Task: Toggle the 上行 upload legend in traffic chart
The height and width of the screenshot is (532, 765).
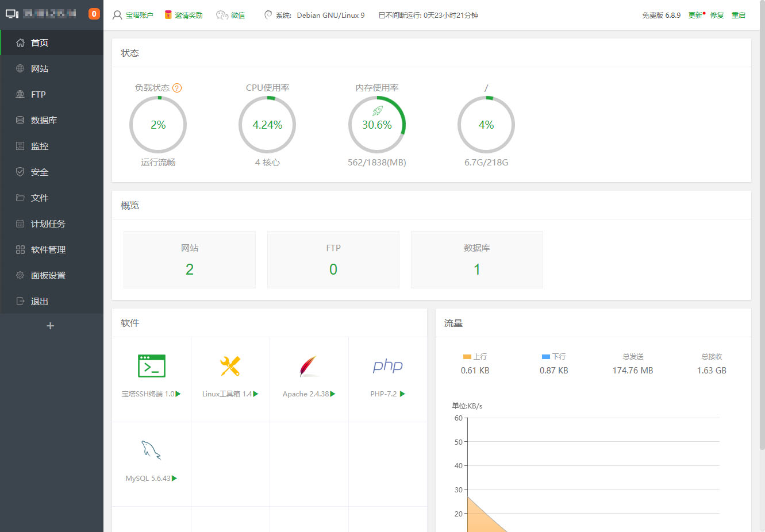Action: 475,357
